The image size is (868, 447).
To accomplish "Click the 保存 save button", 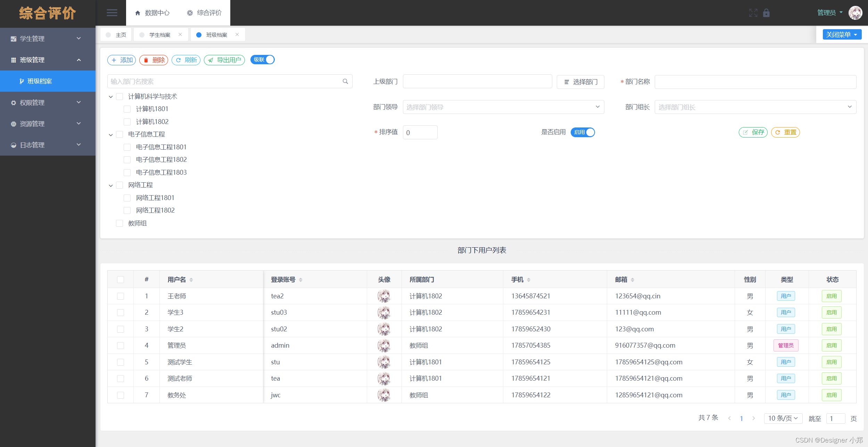I will pos(753,132).
